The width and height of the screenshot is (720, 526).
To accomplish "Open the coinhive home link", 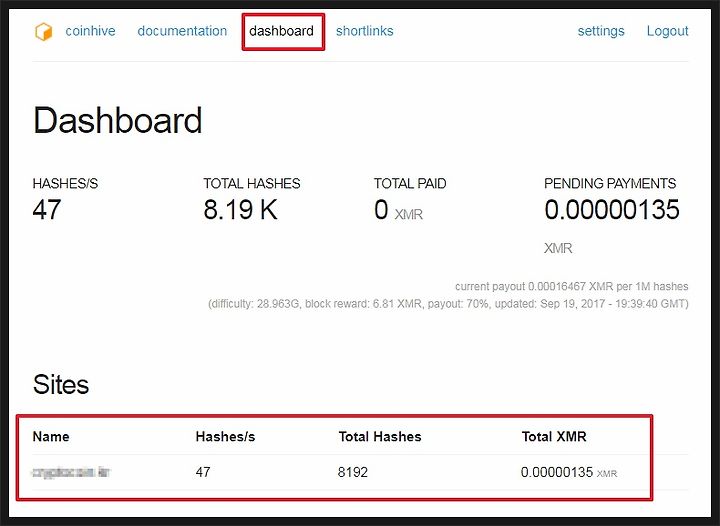I will coord(90,31).
